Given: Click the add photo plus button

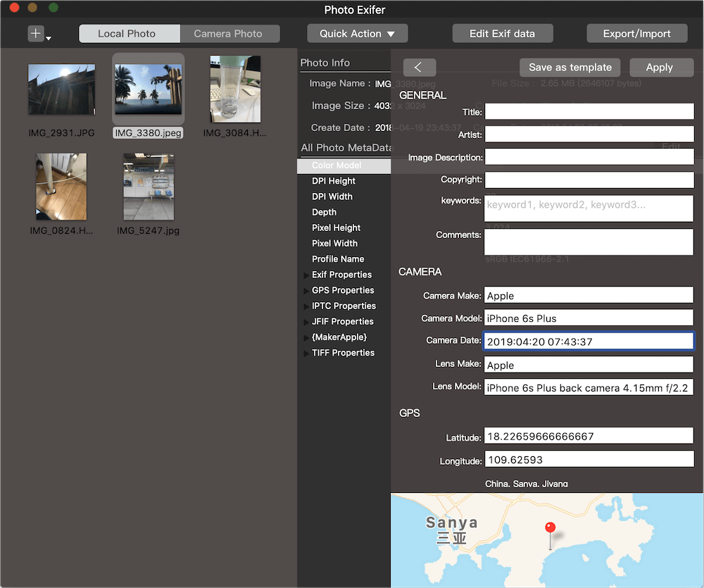Looking at the screenshot, I should 35,33.
